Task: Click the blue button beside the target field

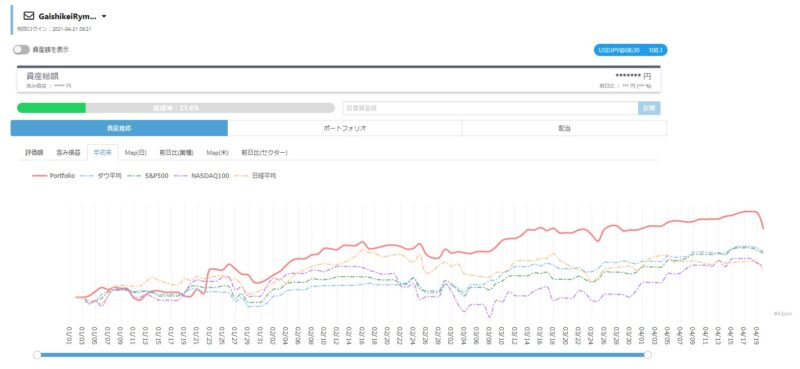Action: pos(649,108)
